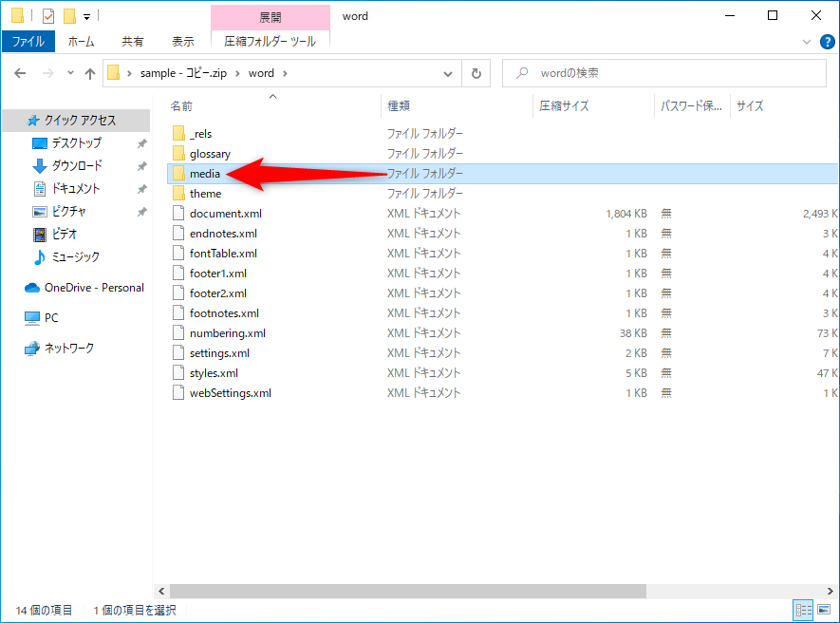
Task: Open ミュージック in the navigation pane
Action: click(76, 256)
